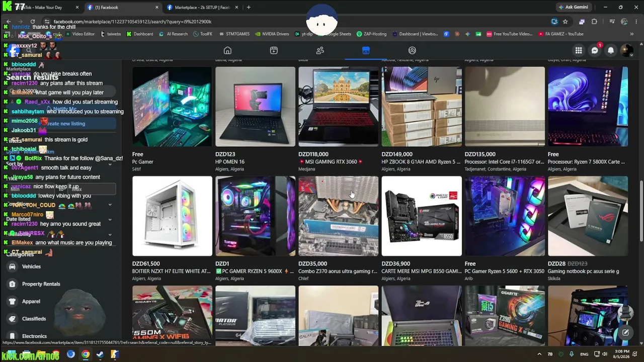Switch to the (1) Facebook tab

[123, 8]
